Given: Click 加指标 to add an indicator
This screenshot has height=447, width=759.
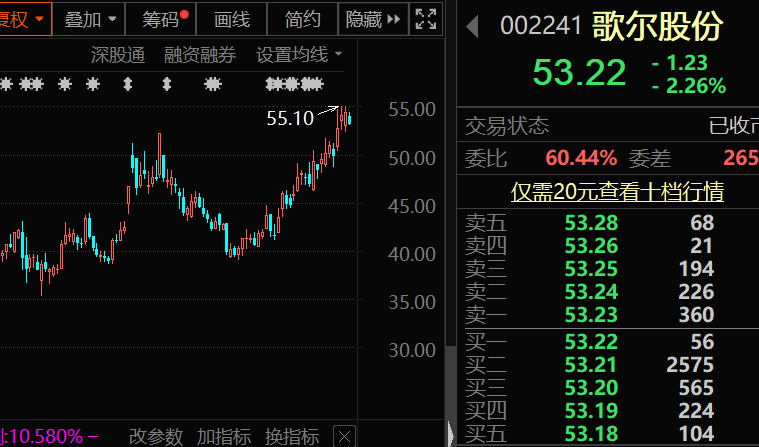Looking at the screenshot, I should [224, 437].
